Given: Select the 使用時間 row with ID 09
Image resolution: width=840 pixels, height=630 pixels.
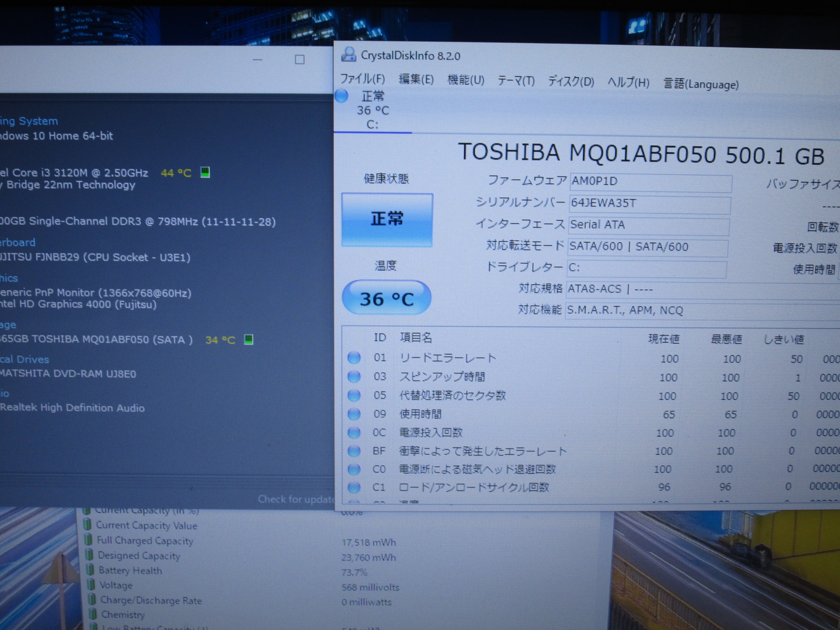Looking at the screenshot, I should tap(421, 414).
